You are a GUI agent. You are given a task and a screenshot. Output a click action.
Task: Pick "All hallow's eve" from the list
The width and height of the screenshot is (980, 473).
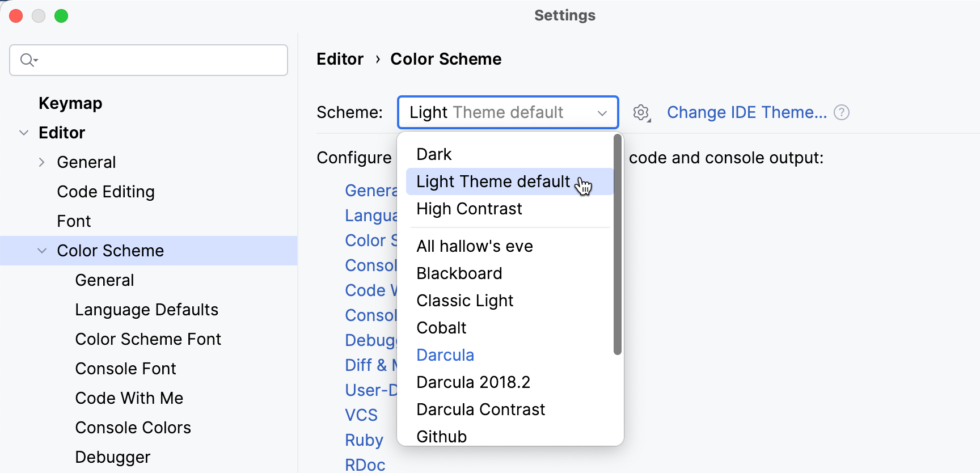[x=474, y=246]
